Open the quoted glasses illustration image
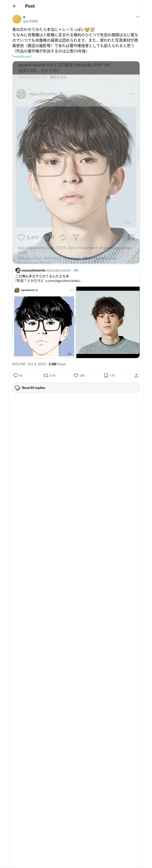The width and height of the screenshot is (152, 868). click(x=44, y=322)
